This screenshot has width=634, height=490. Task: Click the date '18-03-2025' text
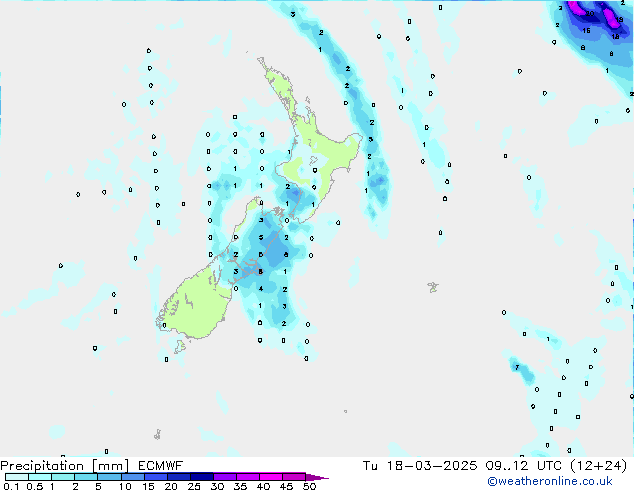[x=431, y=466]
